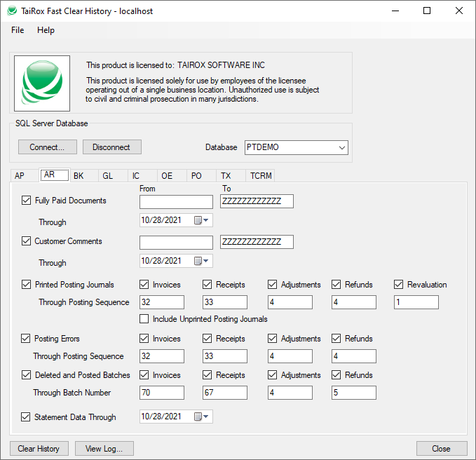
Task: Expand the PTDEMO Database dropdown
Action: [342, 147]
